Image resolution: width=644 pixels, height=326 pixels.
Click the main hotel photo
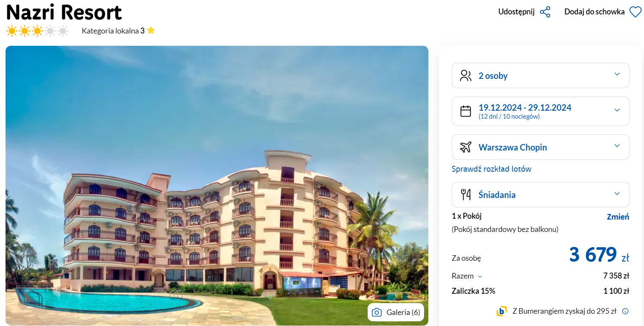[x=217, y=186]
